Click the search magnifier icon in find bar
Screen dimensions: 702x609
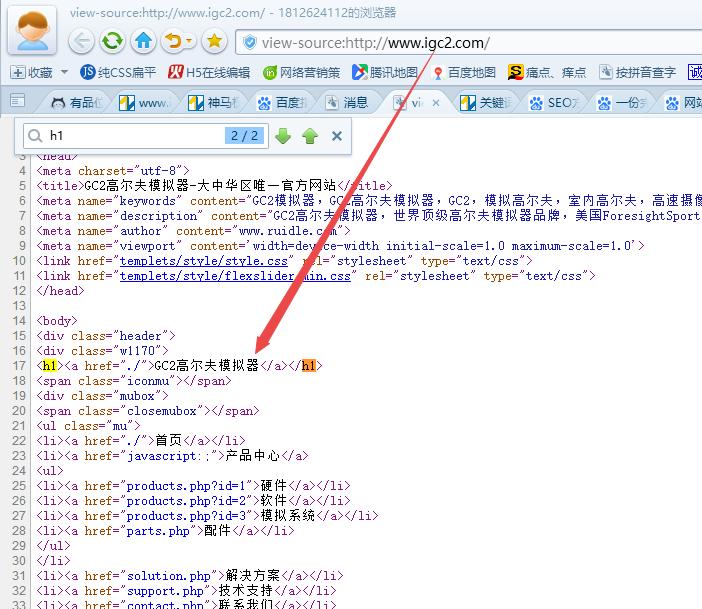tap(35, 135)
